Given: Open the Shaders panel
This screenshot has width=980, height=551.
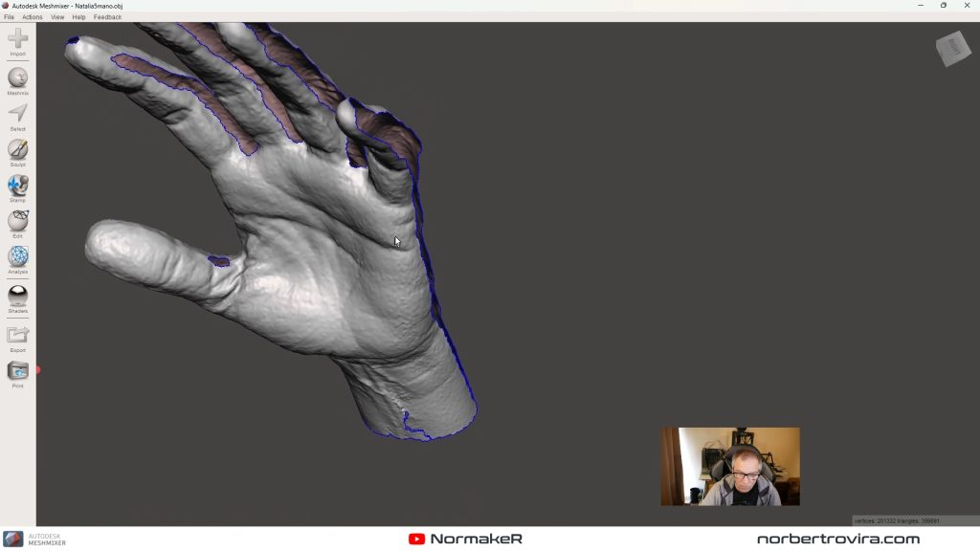Looking at the screenshot, I should tap(17, 296).
